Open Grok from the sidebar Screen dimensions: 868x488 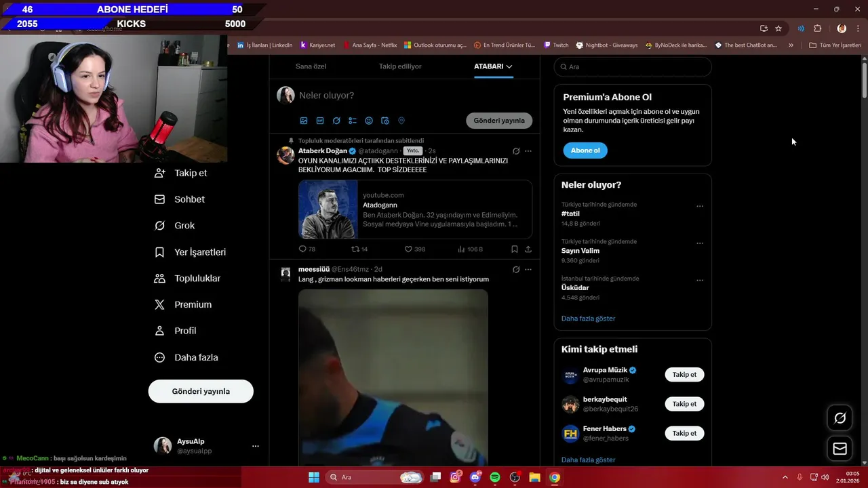[x=175, y=226]
